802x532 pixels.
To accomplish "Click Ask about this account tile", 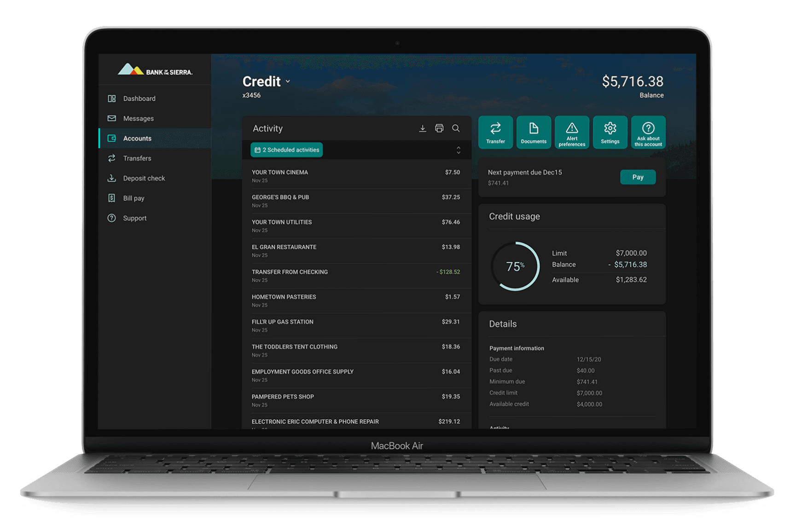I will click(x=648, y=133).
